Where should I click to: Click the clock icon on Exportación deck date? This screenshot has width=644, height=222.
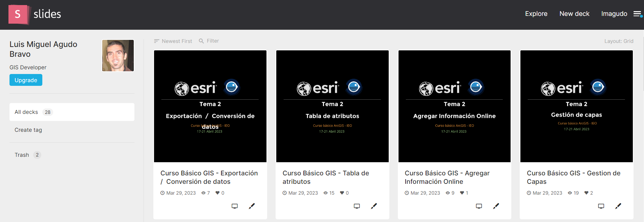click(163, 193)
